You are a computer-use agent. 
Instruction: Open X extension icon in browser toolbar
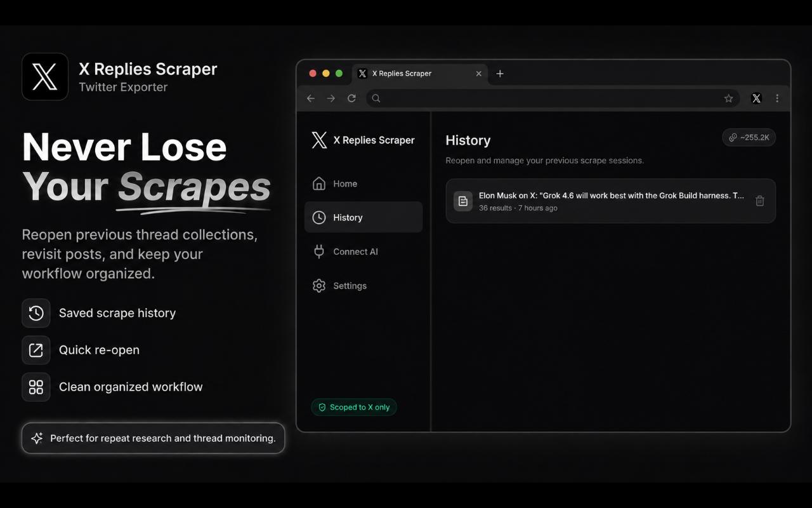tap(756, 98)
